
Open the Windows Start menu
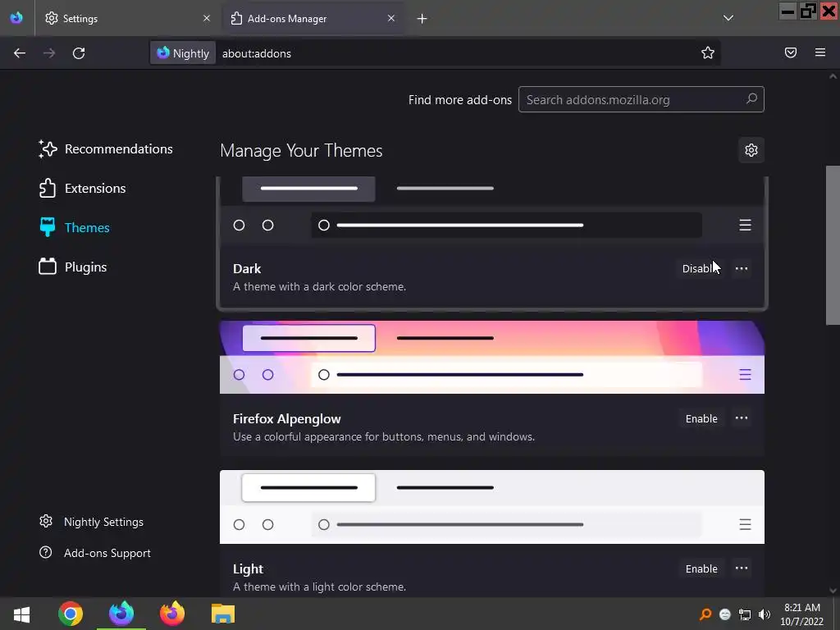tap(21, 614)
